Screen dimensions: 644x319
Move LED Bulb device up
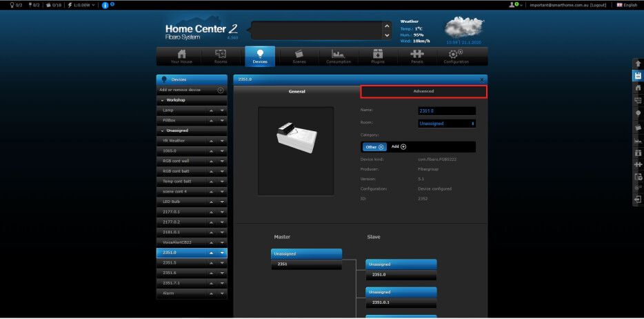[x=212, y=202]
